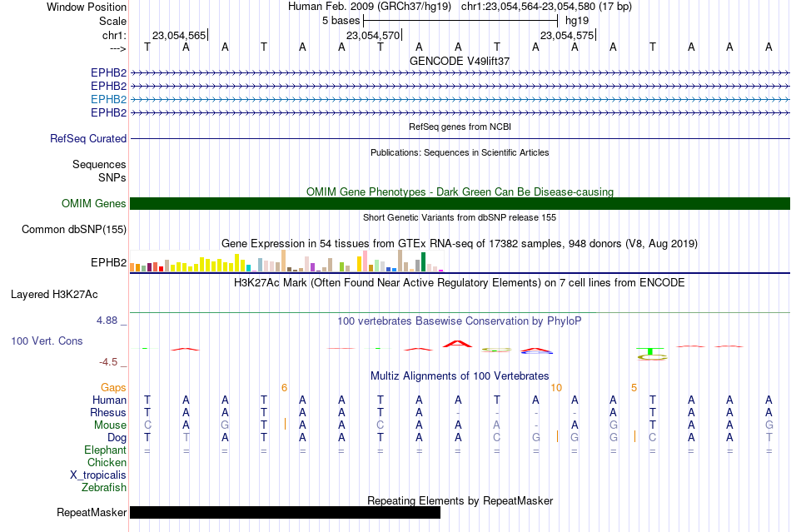Viewport: 791px width, 532px height.
Task: Click the OMIM Genes label
Action: [93, 203]
